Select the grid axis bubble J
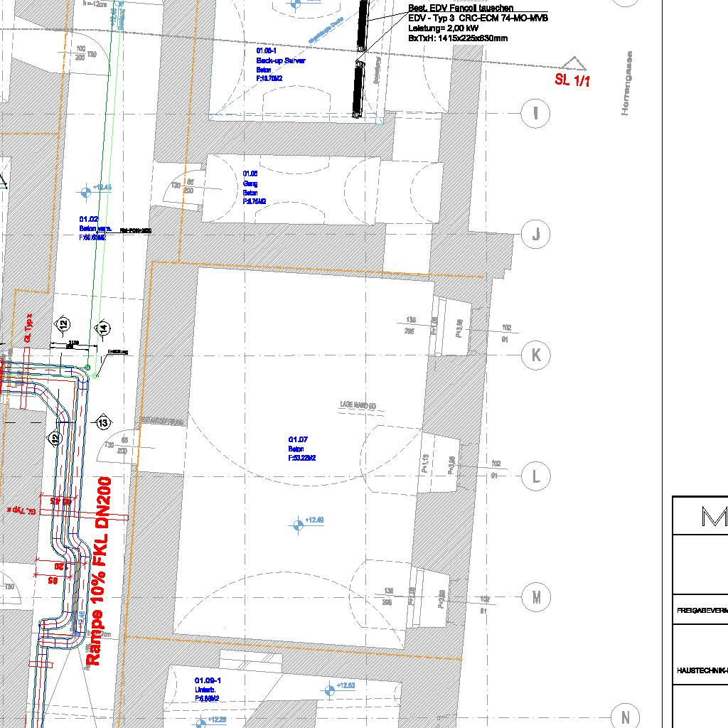This screenshot has height=728, width=728. pyautogui.click(x=535, y=234)
